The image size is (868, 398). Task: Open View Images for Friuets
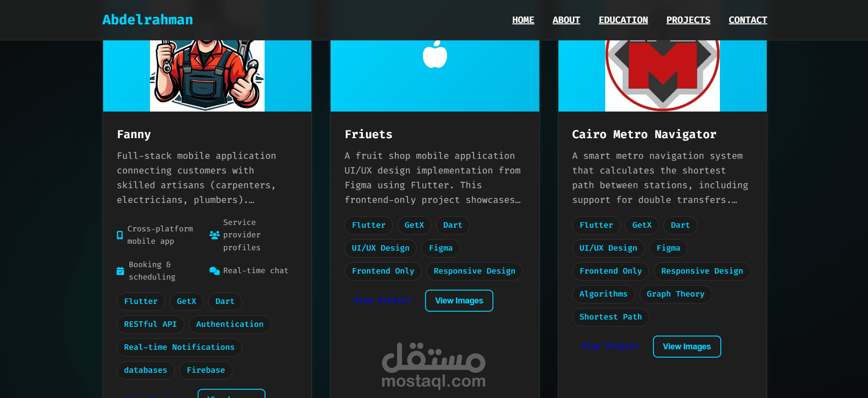(x=459, y=301)
